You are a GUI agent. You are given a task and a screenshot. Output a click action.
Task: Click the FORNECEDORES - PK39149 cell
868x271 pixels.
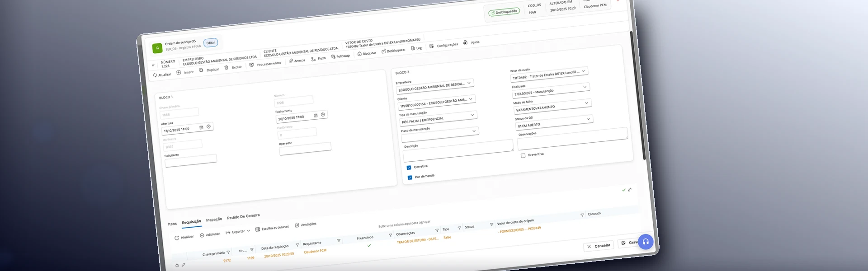pos(519,230)
